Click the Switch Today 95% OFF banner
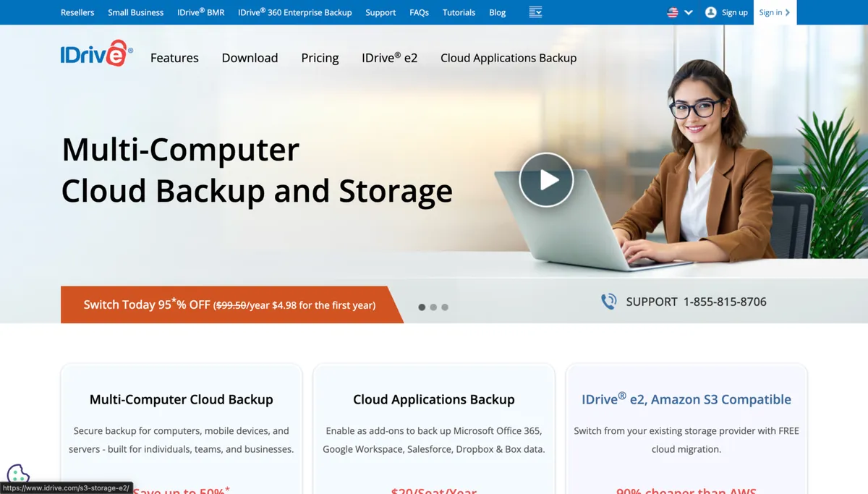 click(229, 305)
